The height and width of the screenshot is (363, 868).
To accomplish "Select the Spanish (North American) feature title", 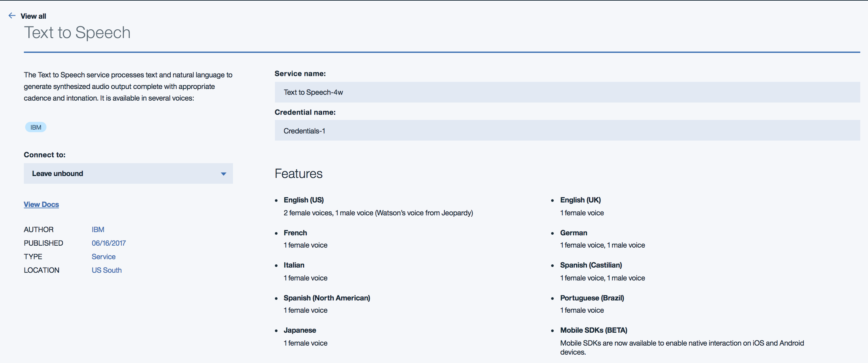I will point(327,298).
